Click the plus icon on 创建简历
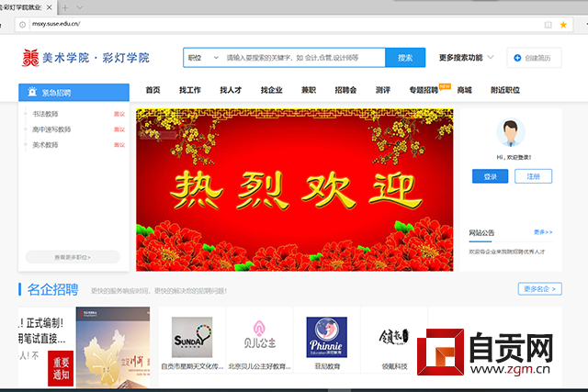The height and width of the screenshot is (392, 588). [x=517, y=58]
